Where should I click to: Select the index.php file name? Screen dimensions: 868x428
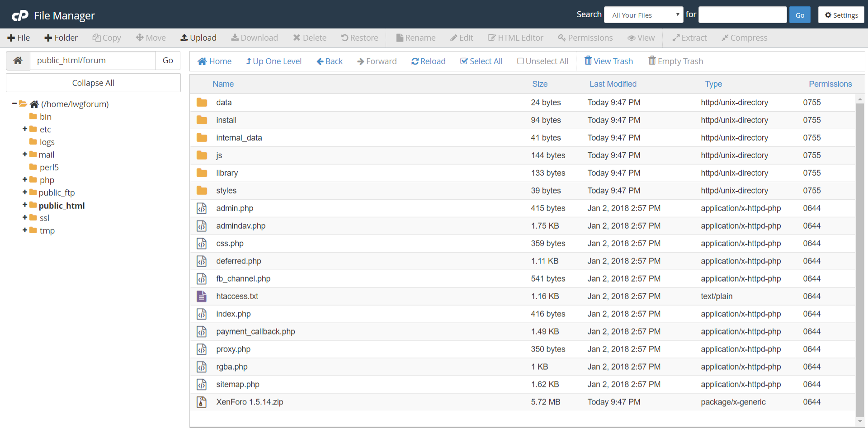[233, 314]
